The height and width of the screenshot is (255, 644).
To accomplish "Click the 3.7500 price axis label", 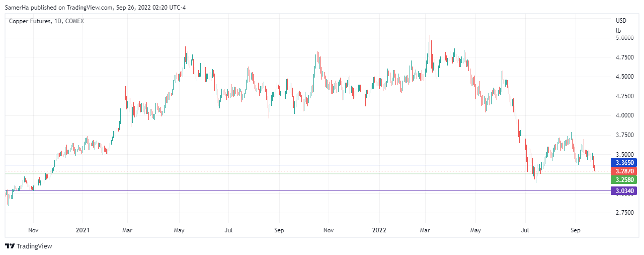I will tap(624, 135).
